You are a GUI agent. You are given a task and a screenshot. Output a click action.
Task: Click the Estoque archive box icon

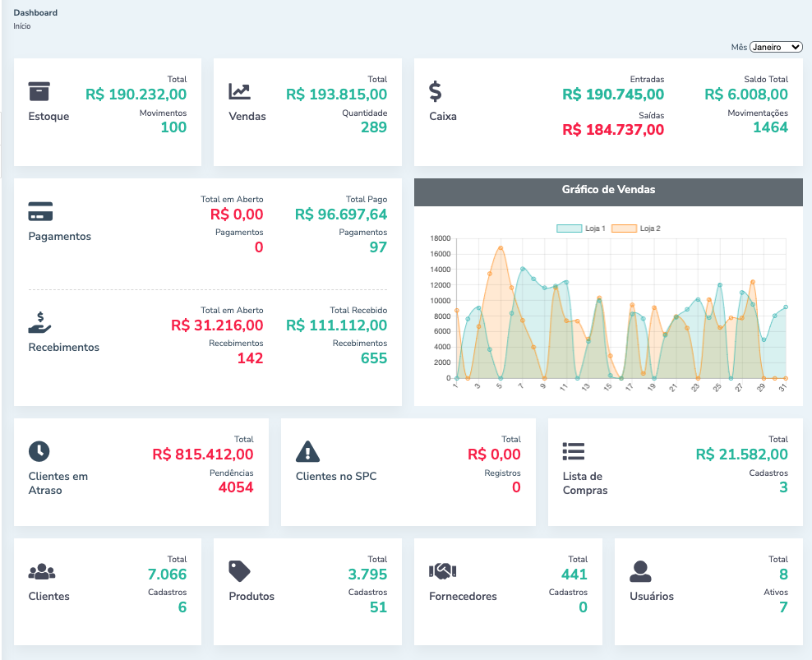tap(39, 90)
